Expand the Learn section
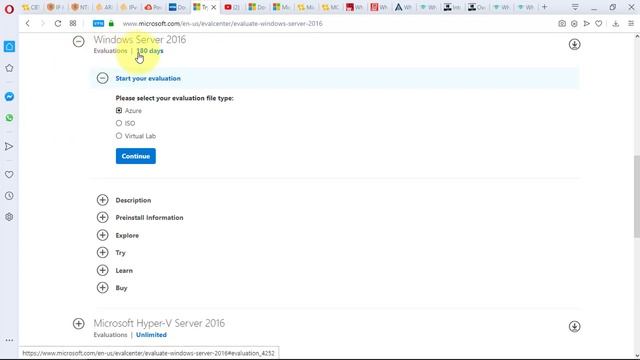This screenshot has width=640, height=360. 102,270
